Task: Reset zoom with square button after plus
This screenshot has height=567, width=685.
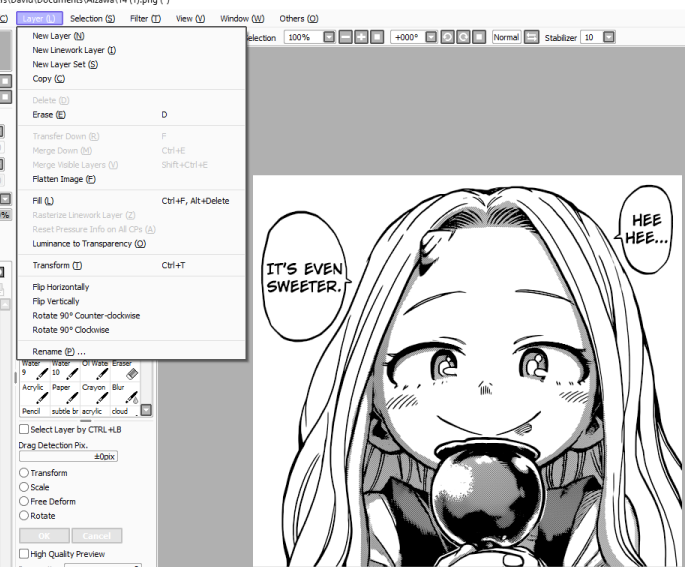Action: click(377, 37)
